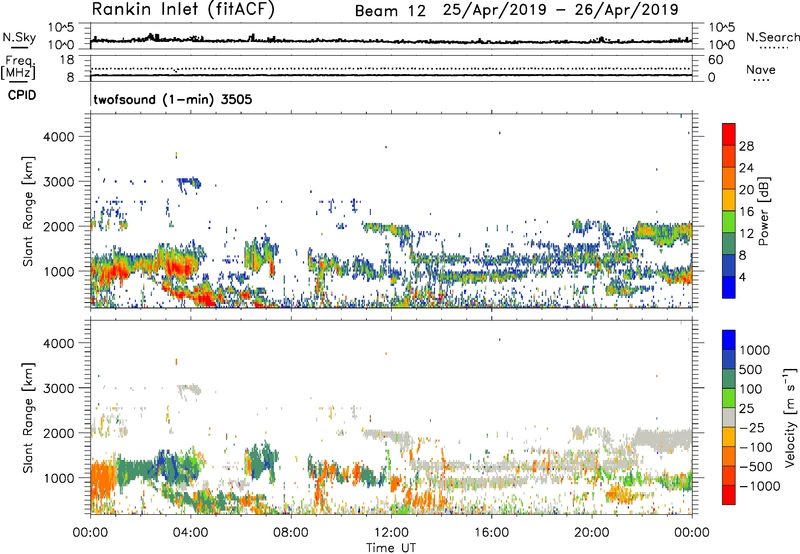Click the 'Velocity [m s-1]' color bar label
Viewport: 800px width, 554px height.
790,417
